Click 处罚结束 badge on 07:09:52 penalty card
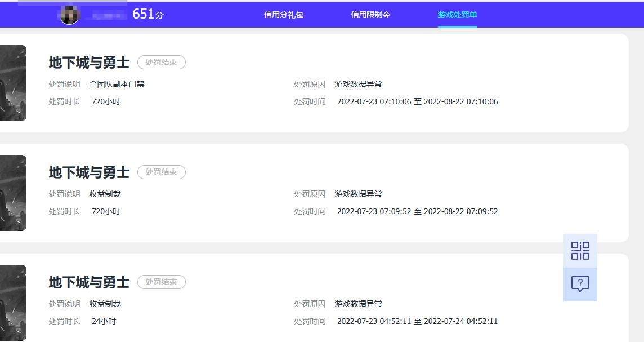Image resolution: width=644 pixels, height=342 pixels. (x=162, y=172)
